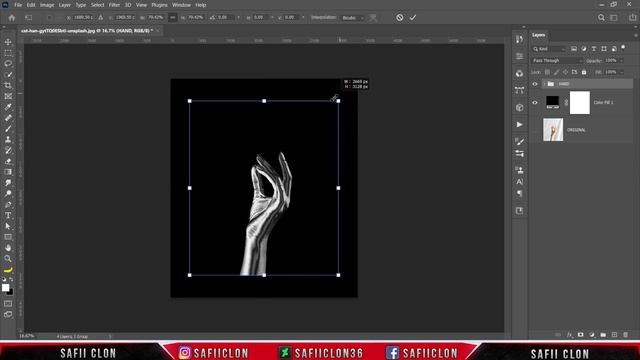Open the Window menu
Image resolution: width=640 pixels, height=360 pixels.
pos(181,5)
